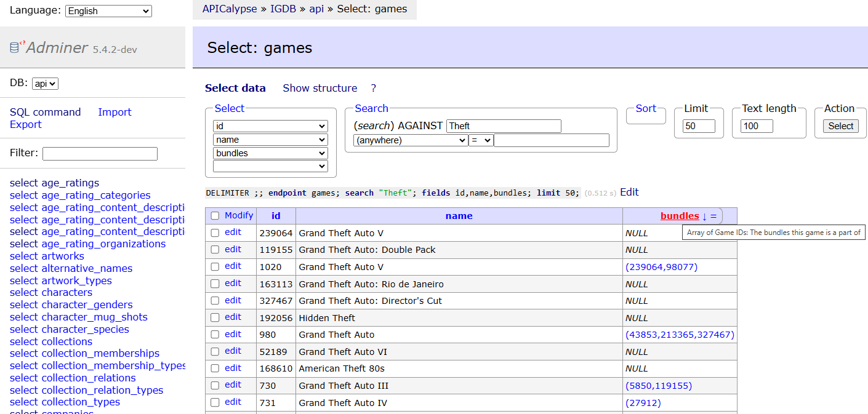The height and width of the screenshot is (414, 868).
Task: Expand the Sort fieldset legend
Action: click(646, 108)
